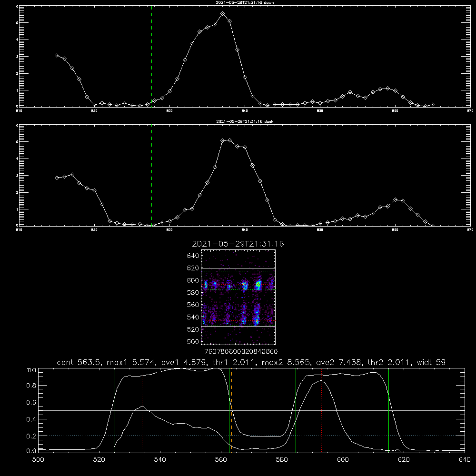476x476 pixels.
Task: Click the brightest lower streak in spectrogram image
Action: pyautogui.click(x=257, y=316)
